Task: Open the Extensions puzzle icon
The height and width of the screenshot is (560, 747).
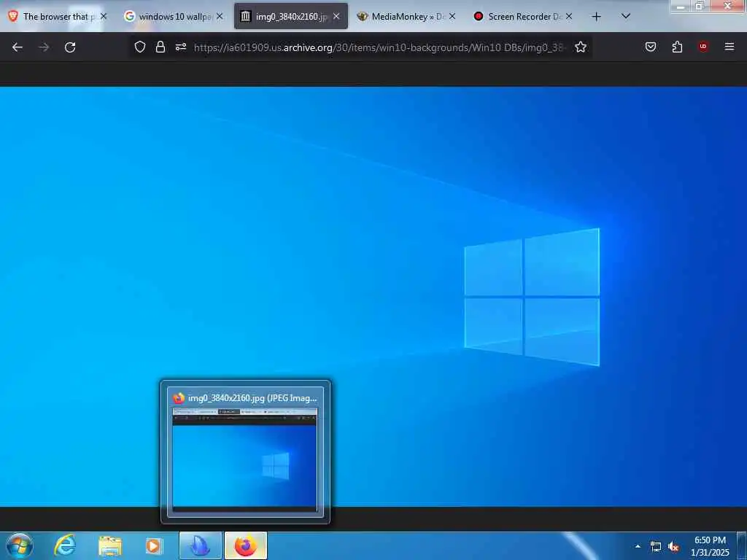Action: click(x=677, y=47)
